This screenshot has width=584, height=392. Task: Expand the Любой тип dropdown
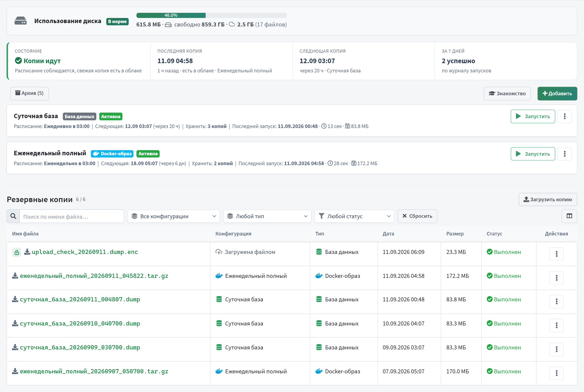[x=267, y=216]
